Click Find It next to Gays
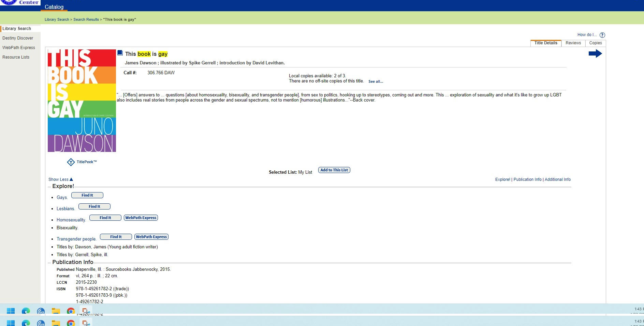 tap(87, 195)
